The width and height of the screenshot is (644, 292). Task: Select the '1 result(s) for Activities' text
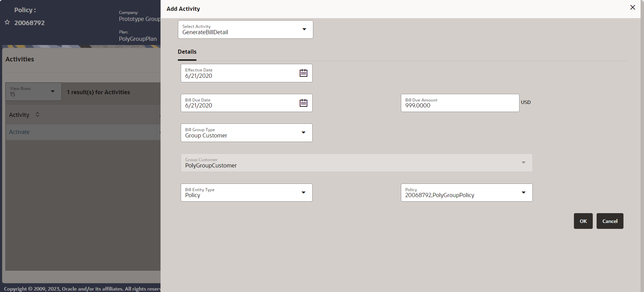[x=98, y=92]
